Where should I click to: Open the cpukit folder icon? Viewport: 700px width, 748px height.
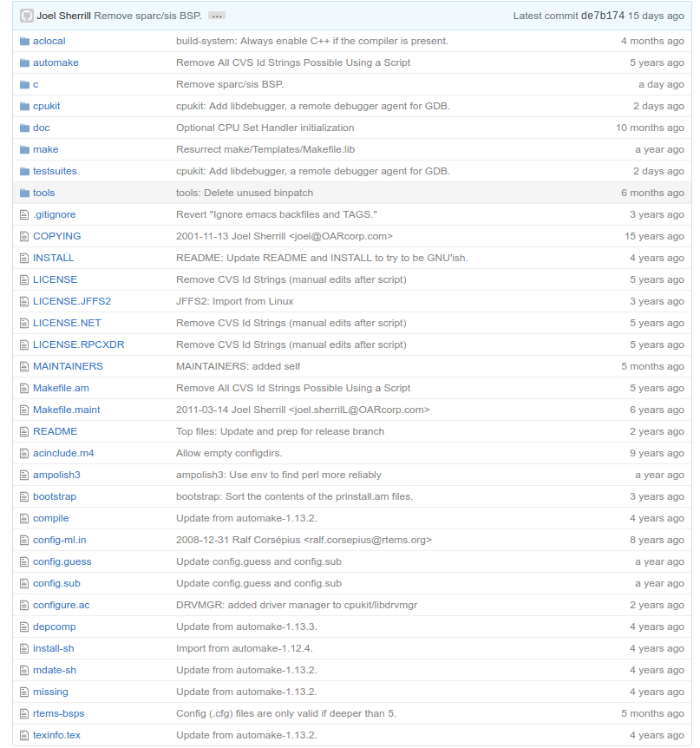24,106
